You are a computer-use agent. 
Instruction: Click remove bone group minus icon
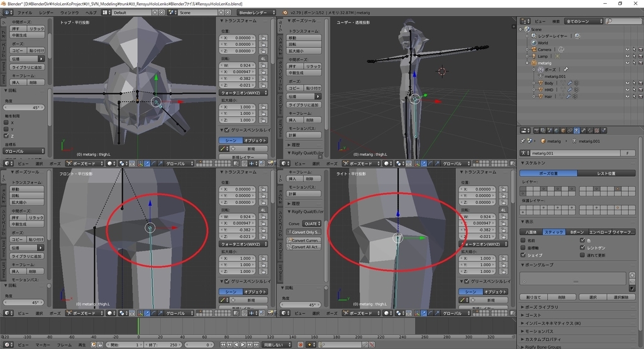coord(632,282)
